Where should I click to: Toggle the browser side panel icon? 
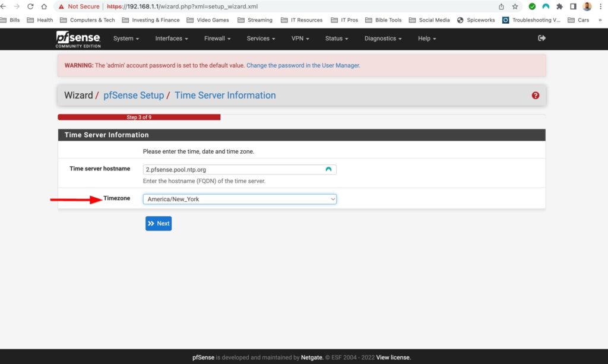pos(573,7)
